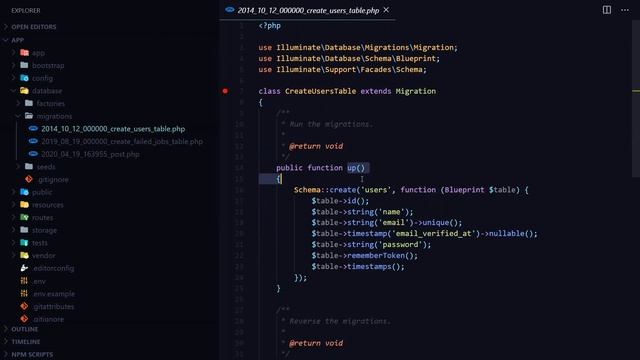Click the split editor icon
This screenshot has width=640, height=360.
click(607, 10)
